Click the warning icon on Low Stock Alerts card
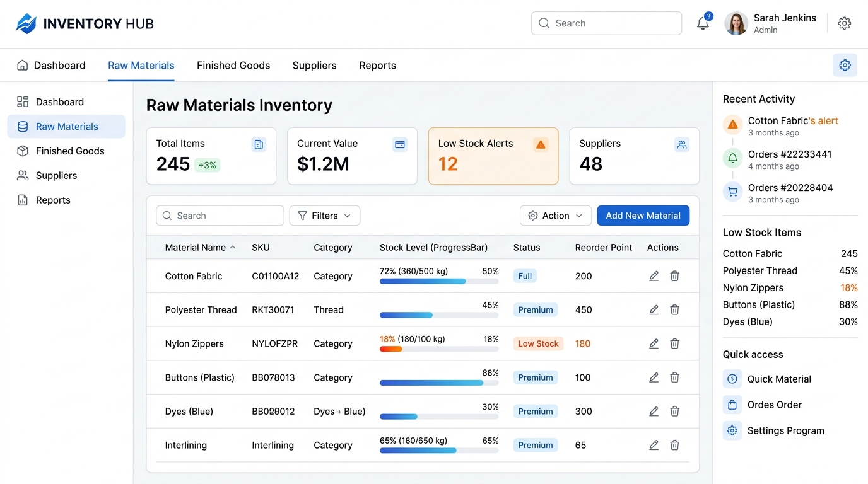This screenshot has height=484, width=868. 541,144
